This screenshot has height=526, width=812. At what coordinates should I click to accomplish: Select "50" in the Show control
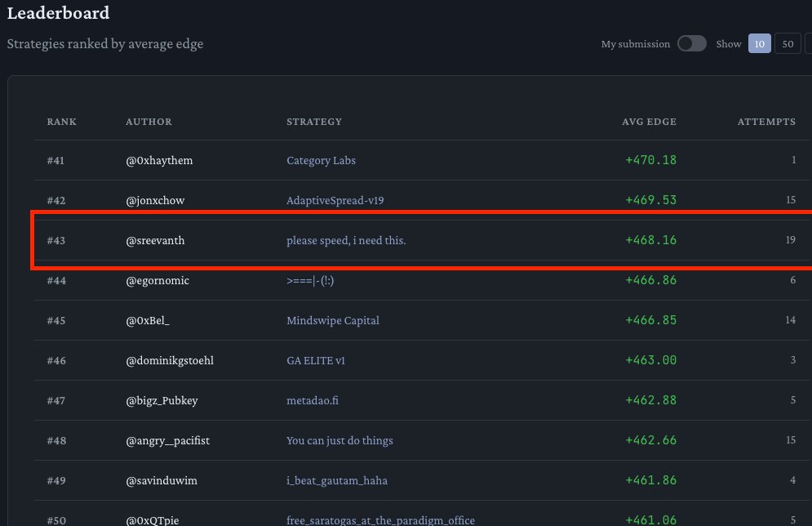point(786,43)
